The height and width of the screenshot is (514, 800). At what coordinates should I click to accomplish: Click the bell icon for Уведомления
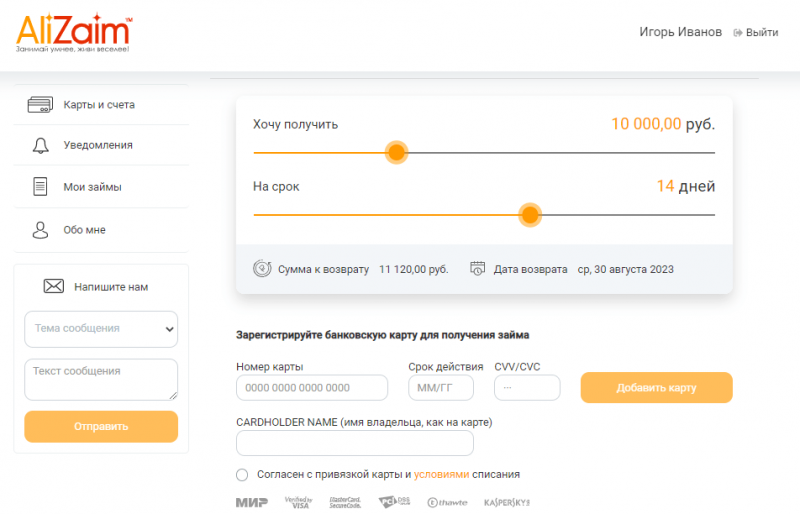[x=40, y=145]
